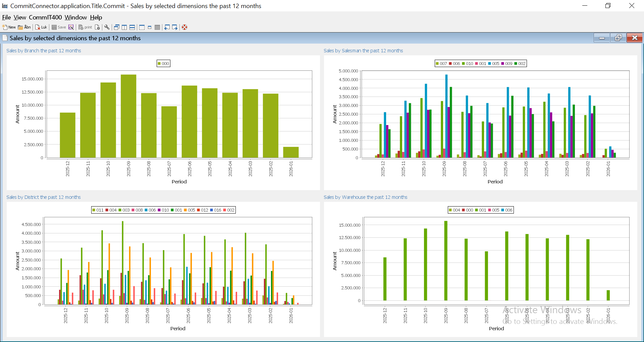This screenshot has width=644, height=342.
Task: Click the wrench settings tool icon
Action: (107, 27)
